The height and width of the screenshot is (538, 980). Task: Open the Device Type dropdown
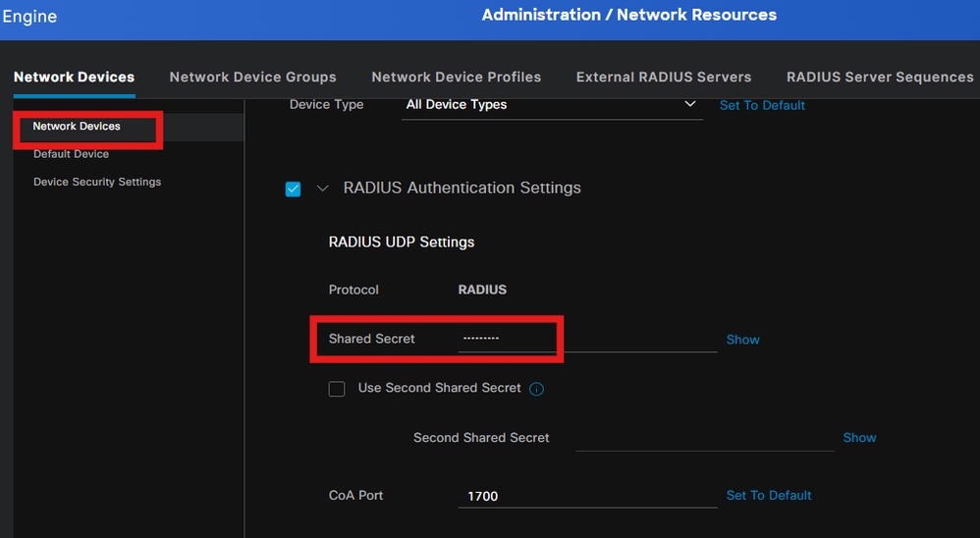pos(552,105)
